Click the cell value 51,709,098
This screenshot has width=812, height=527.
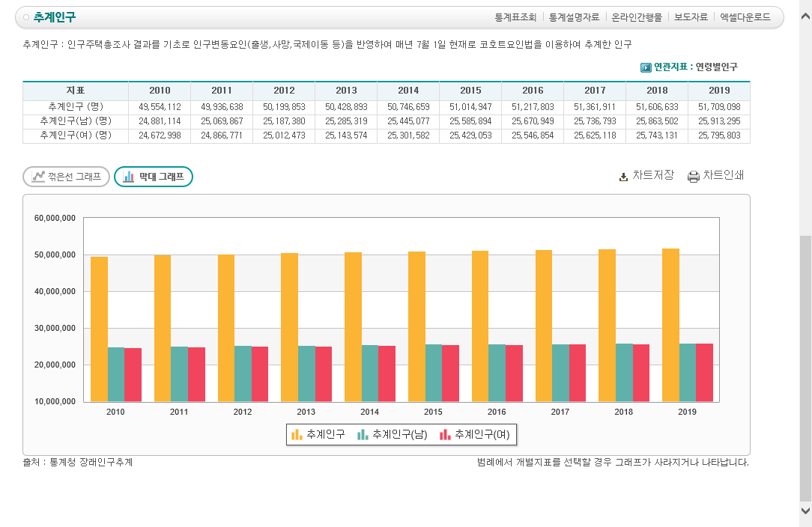[x=719, y=107]
